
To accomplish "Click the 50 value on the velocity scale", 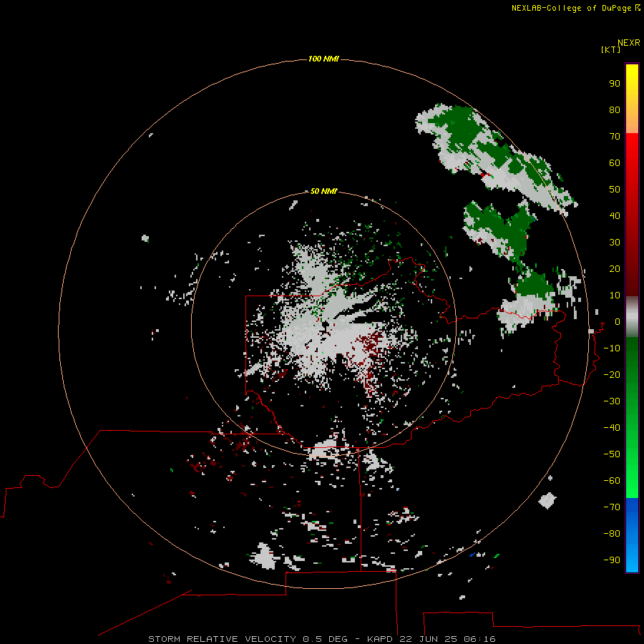I will pos(615,190).
